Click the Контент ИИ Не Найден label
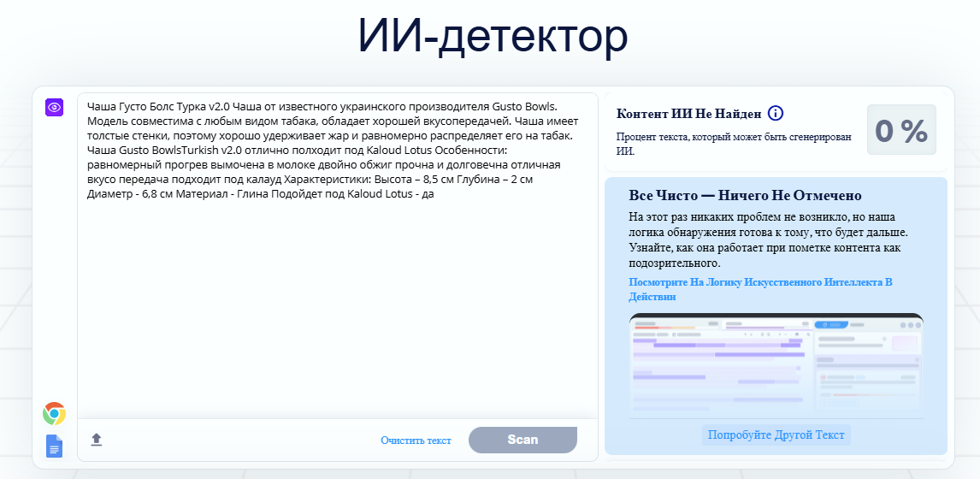This screenshot has width=980, height=479. (x=688, y=114)
